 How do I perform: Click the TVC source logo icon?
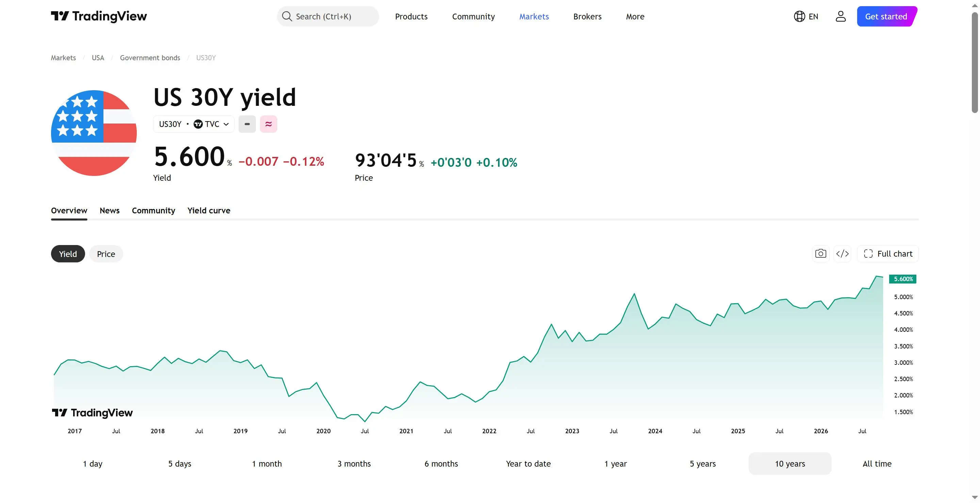click(198, 124)
